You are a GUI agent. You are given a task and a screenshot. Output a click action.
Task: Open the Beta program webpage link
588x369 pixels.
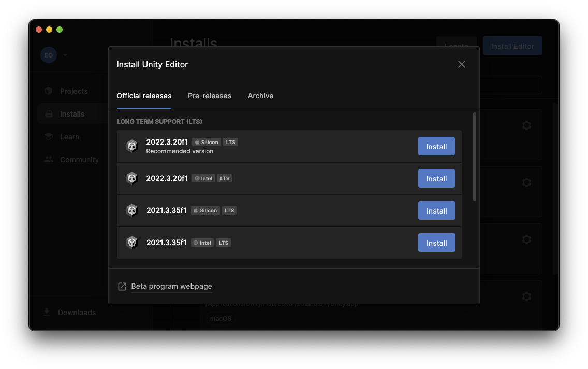pos(171,287)
